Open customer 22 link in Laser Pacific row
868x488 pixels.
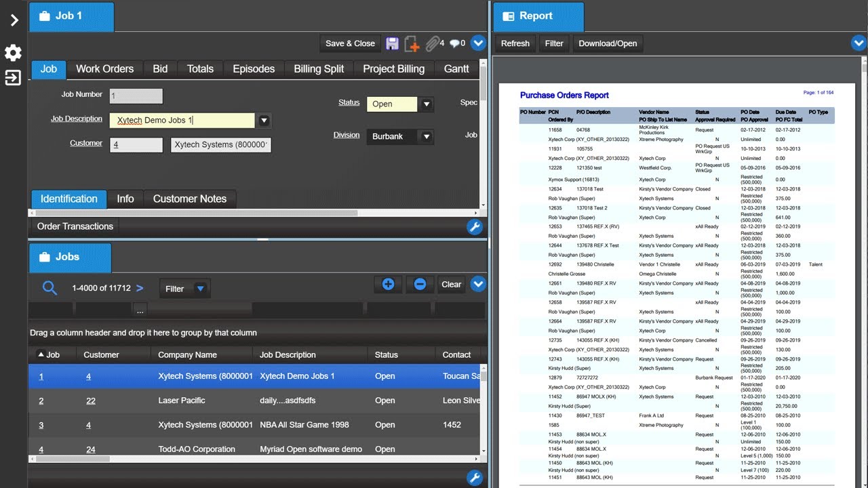tap(91, 401)
